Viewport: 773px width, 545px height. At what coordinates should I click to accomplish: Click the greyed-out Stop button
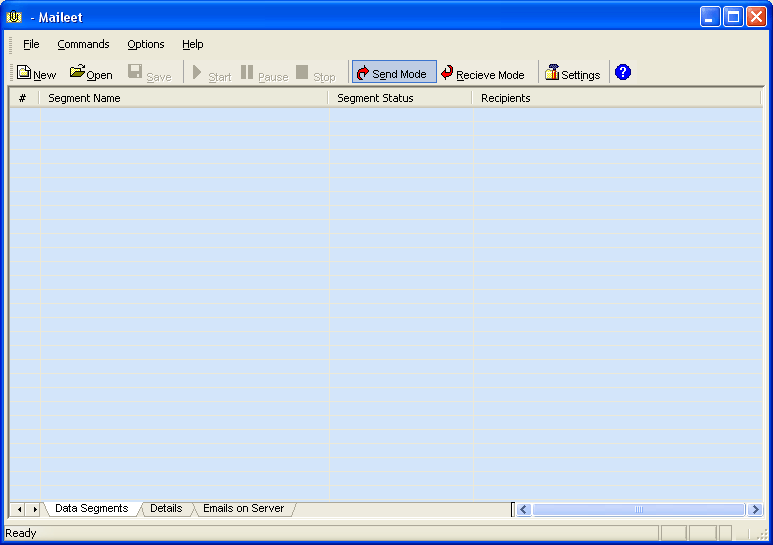click(316, 73)
